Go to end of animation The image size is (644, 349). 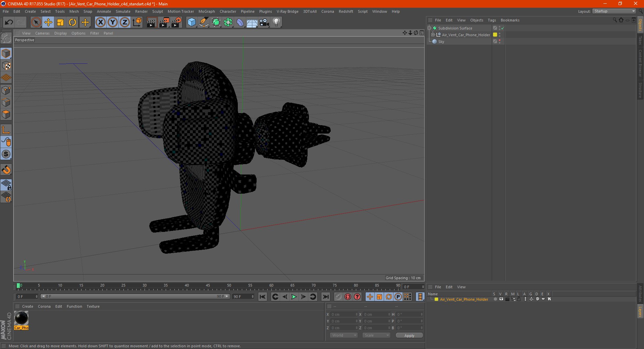tap(325, 297)
